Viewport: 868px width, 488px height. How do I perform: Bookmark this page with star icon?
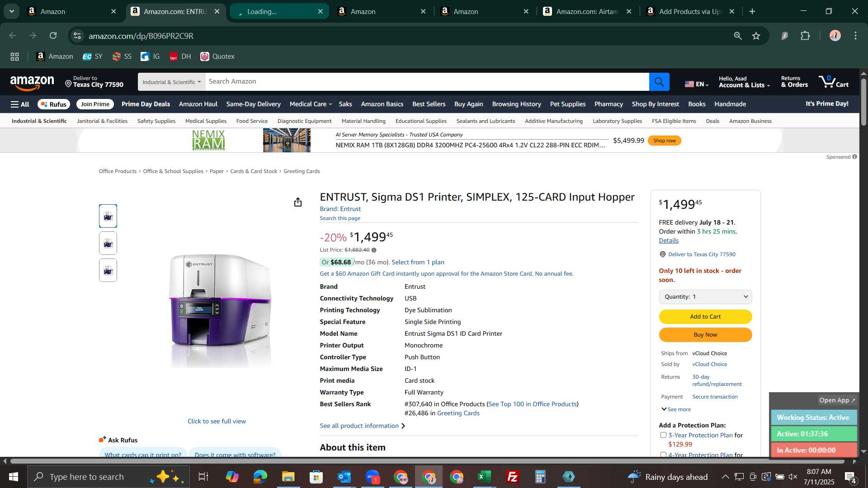pos(756,36)
